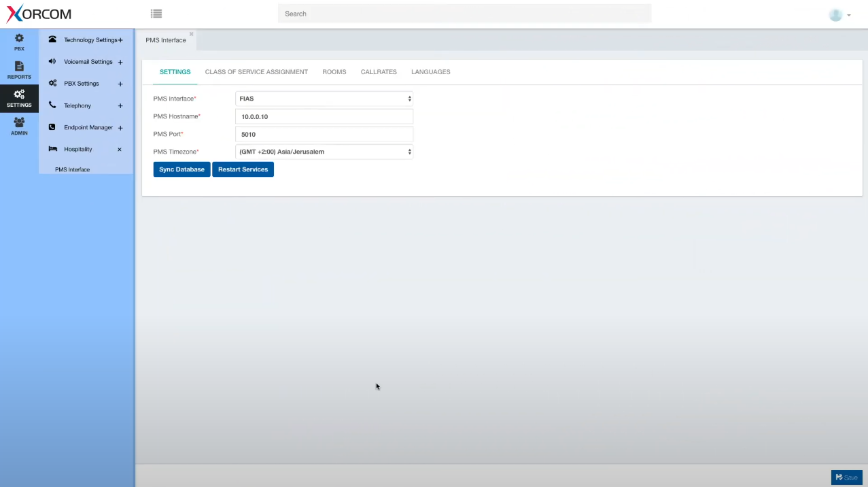The image size is (868, 487).
Task: Toggle the hamburger list menu icon
Action: coord(156,14)
